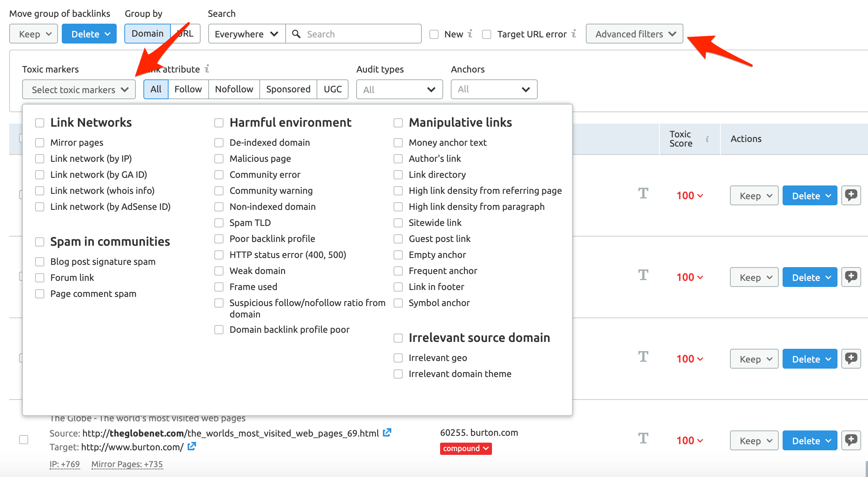Expand the Audit types dropdown

pos(399,89)
